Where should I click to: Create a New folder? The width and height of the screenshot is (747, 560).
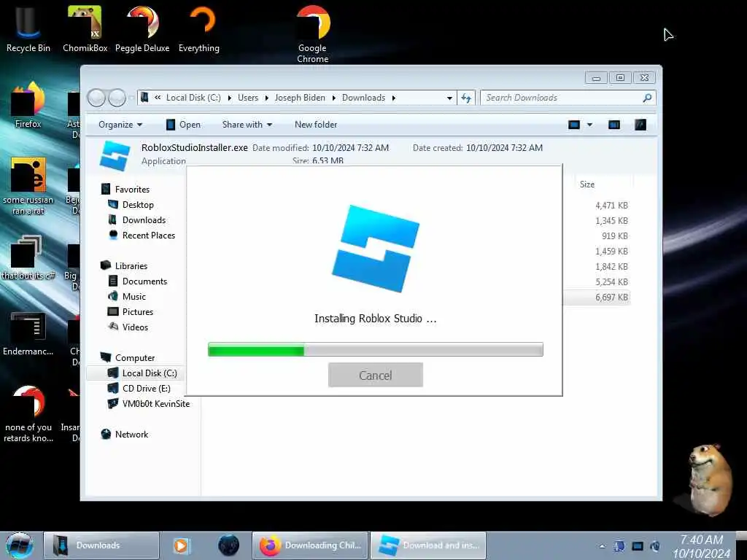coord(316,125)
